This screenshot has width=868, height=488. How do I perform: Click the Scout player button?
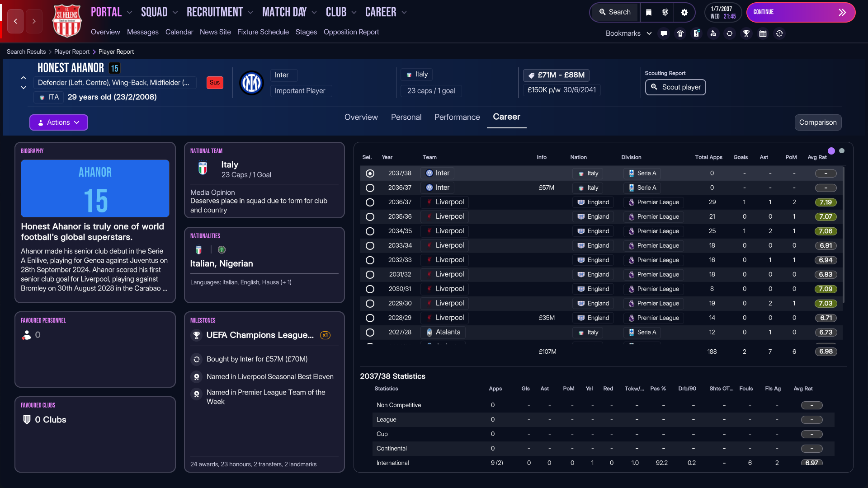tap(675, 87)
